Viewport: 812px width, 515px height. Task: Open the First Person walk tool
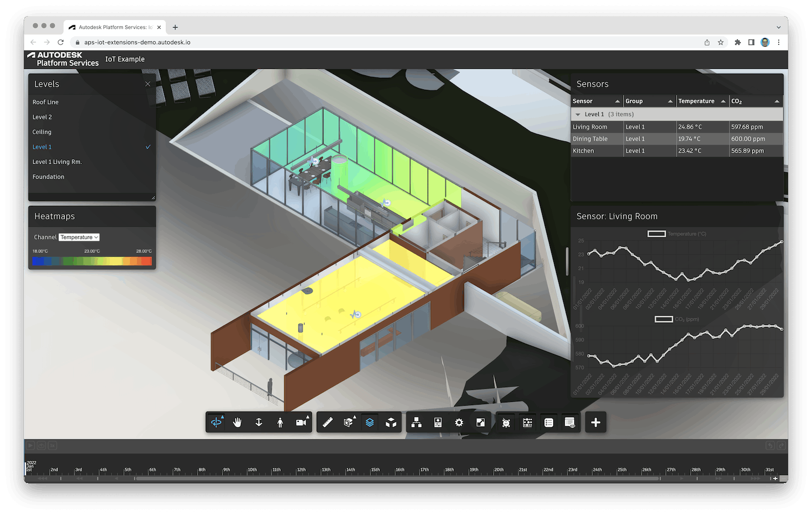tap(280, 422)
